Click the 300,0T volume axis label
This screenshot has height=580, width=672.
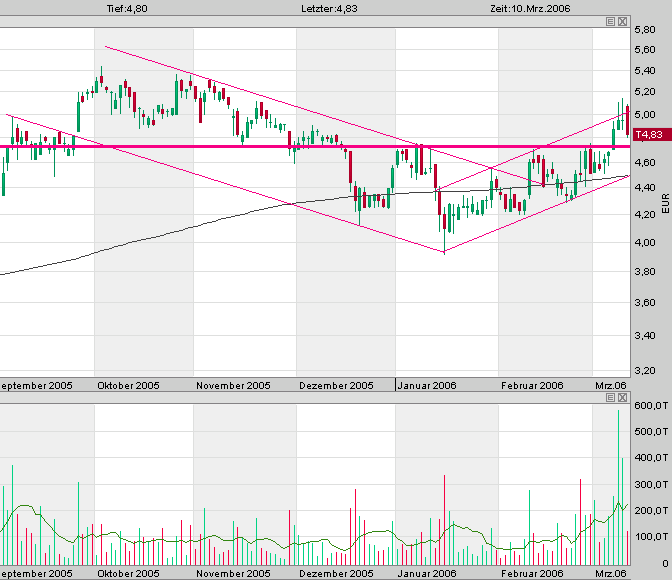click(651, 484)
